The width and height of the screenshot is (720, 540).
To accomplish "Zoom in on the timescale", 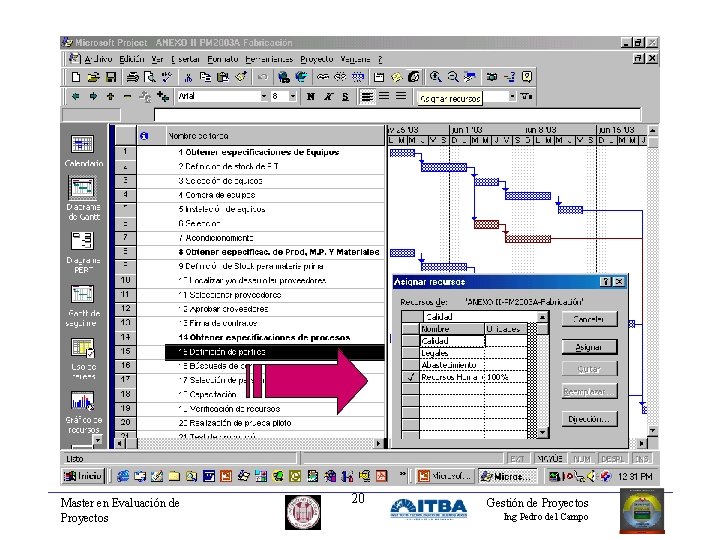I will pyautogui.click(x=435, y=77).
